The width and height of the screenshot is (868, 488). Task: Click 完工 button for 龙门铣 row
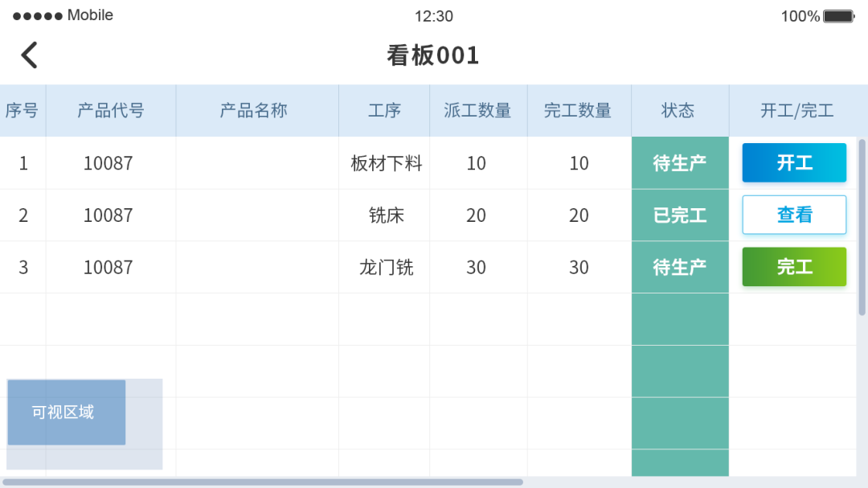pos(794,267)
